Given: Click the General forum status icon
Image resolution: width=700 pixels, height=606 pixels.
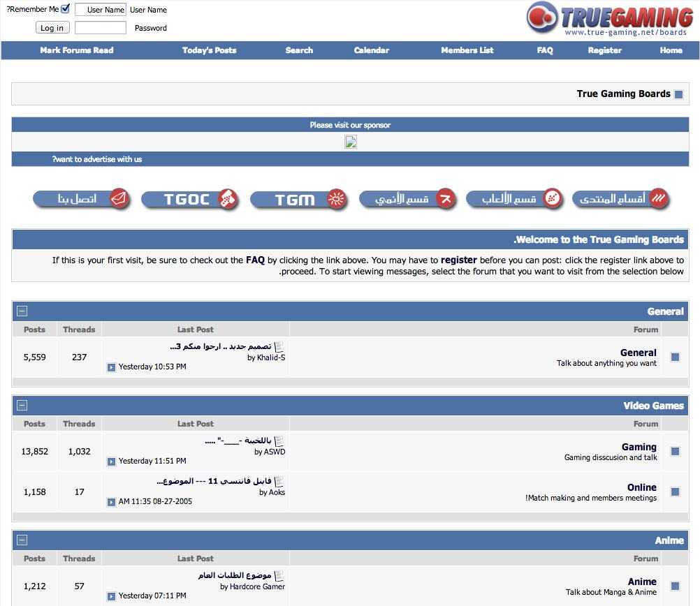Looking at the screenshot, I should coord(675,357).
